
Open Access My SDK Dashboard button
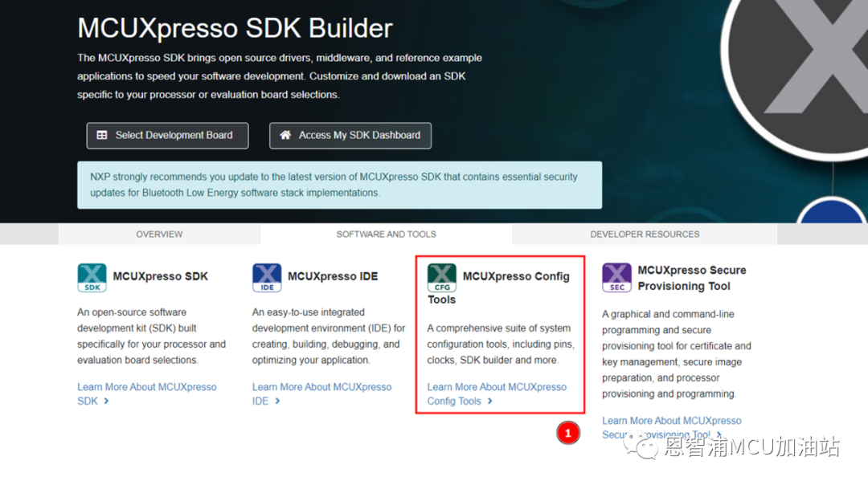(x=350, y=136)
